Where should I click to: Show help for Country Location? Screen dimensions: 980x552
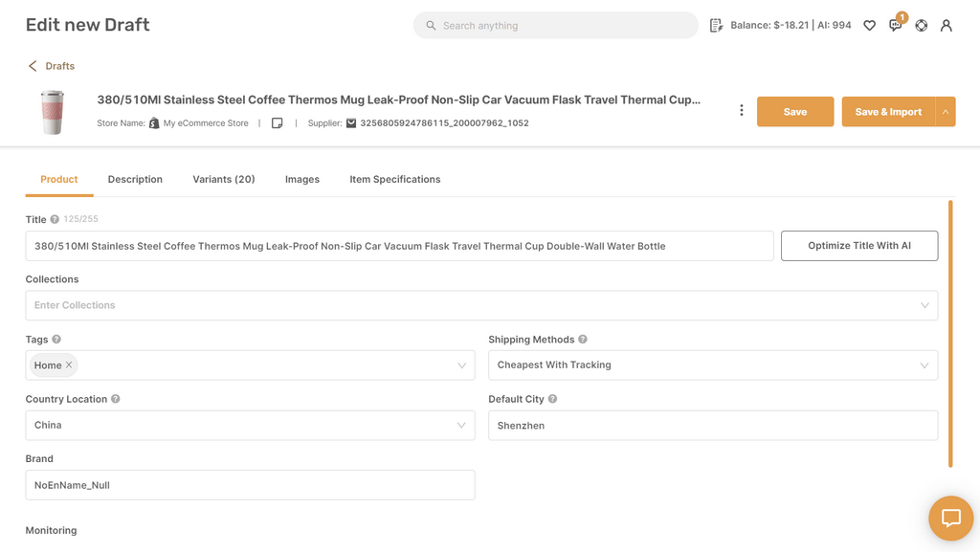point(116,399)
